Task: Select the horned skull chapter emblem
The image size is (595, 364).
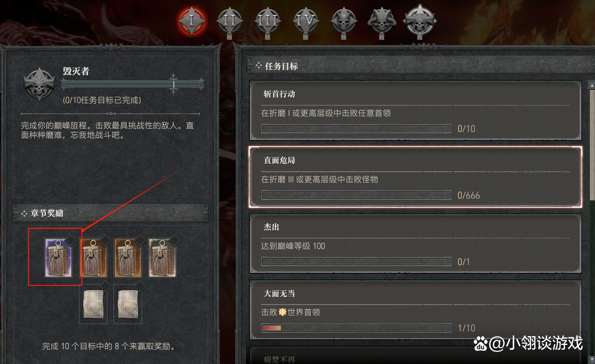Action: tap(382, 22)
